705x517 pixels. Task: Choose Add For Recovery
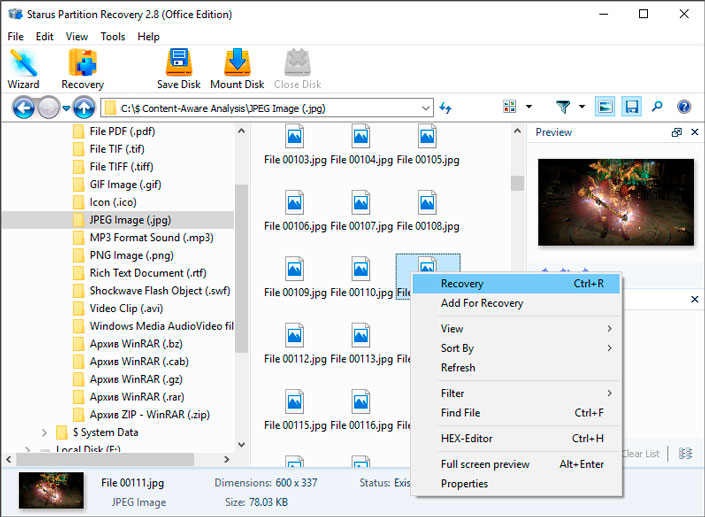point(516,303)
